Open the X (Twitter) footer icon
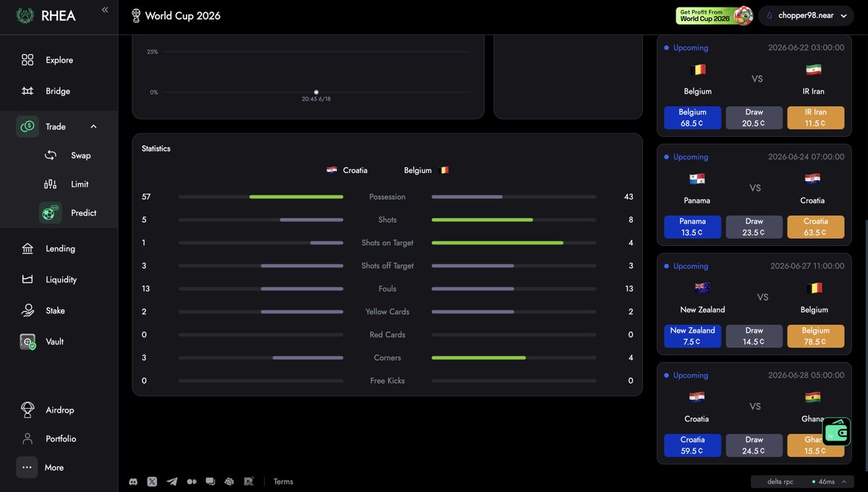868x492 pixels. [152, 481]
